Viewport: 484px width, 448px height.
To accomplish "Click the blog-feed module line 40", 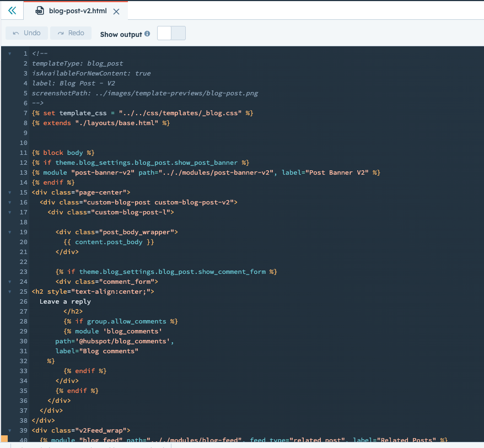I will click(244, 440).
